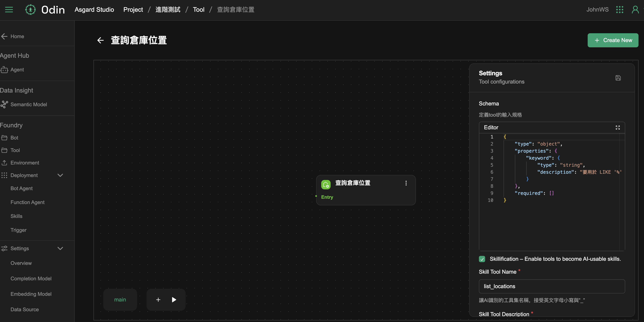Screen dimensions: 644x322
Task: Go back using arrow beside 查詢倉庫位置 title
Action: click(x=101, y=40)
